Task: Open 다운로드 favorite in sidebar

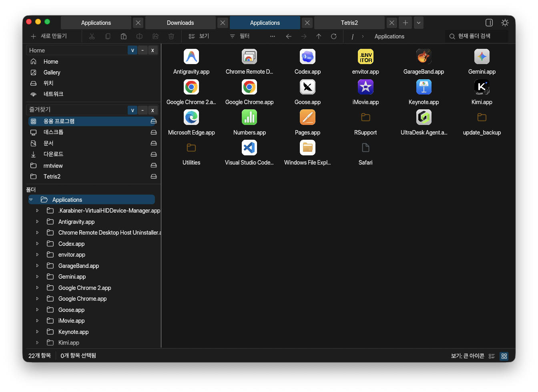Action: coord(53,154)
